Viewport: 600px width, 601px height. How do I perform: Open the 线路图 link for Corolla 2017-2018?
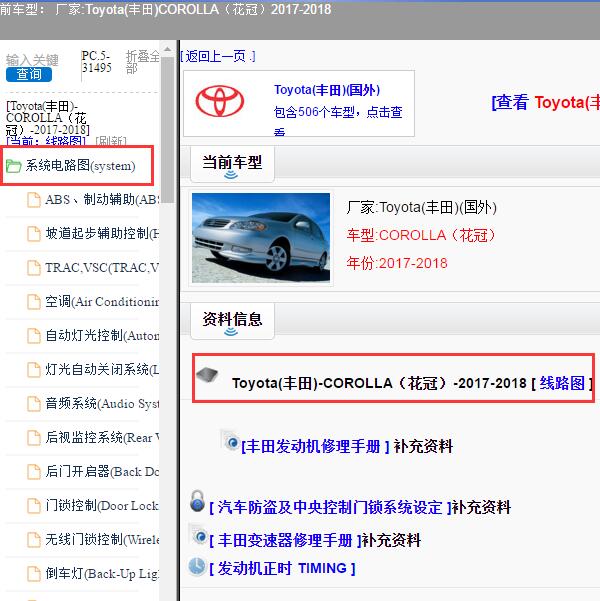562,383
